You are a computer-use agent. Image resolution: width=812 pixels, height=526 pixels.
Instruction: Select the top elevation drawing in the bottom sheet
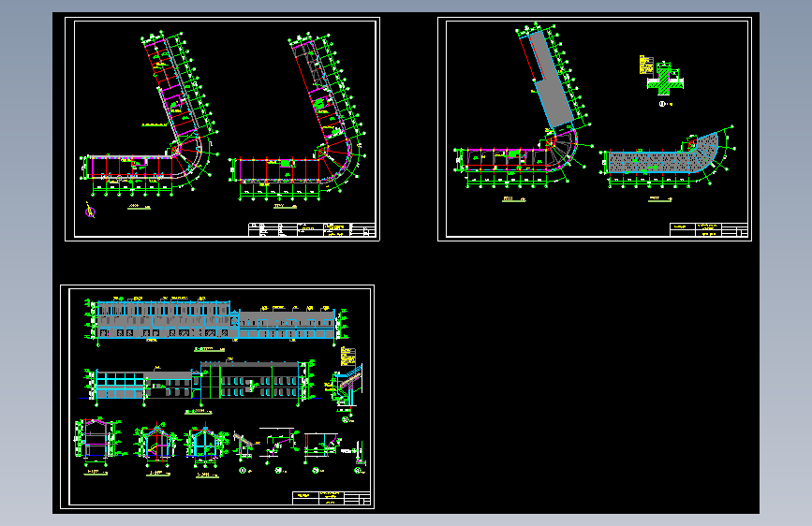(216, 321)
